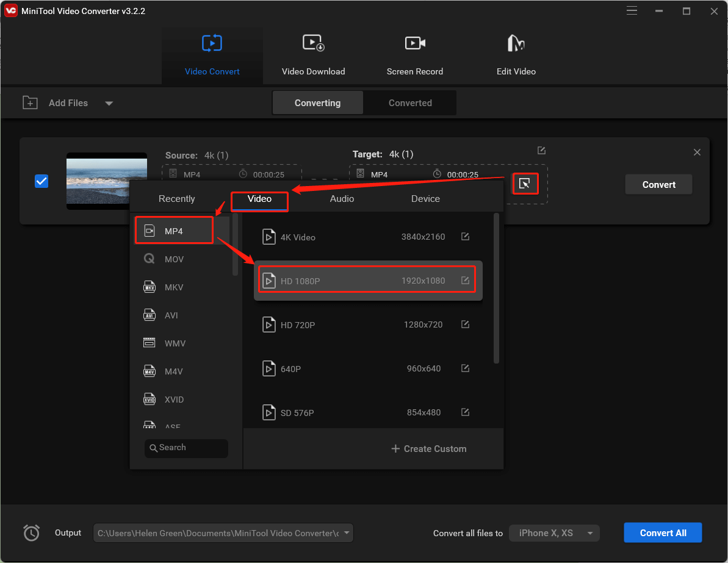Open the hamburger menu in title bar
The height and width of the screenshot is (563, 728).
point(632,11)
